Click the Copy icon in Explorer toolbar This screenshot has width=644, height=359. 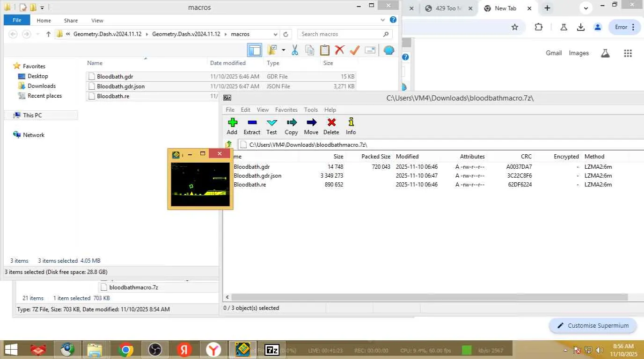(309, 50)
